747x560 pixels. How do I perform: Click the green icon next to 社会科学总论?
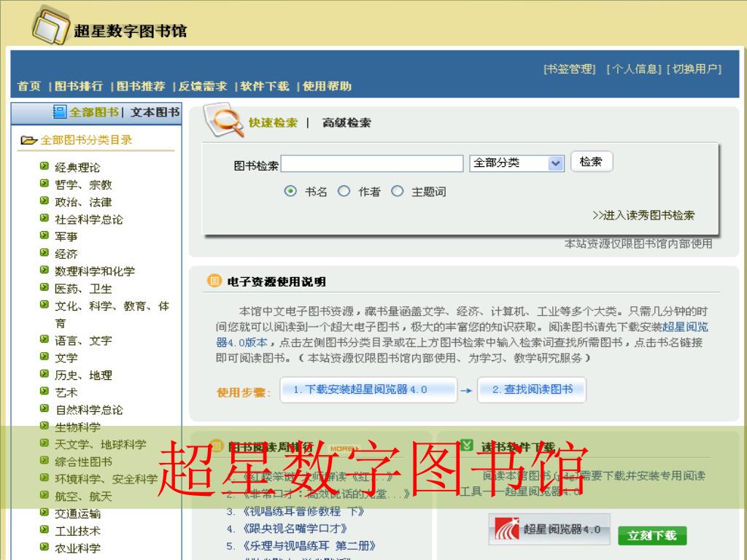(44, 217)
